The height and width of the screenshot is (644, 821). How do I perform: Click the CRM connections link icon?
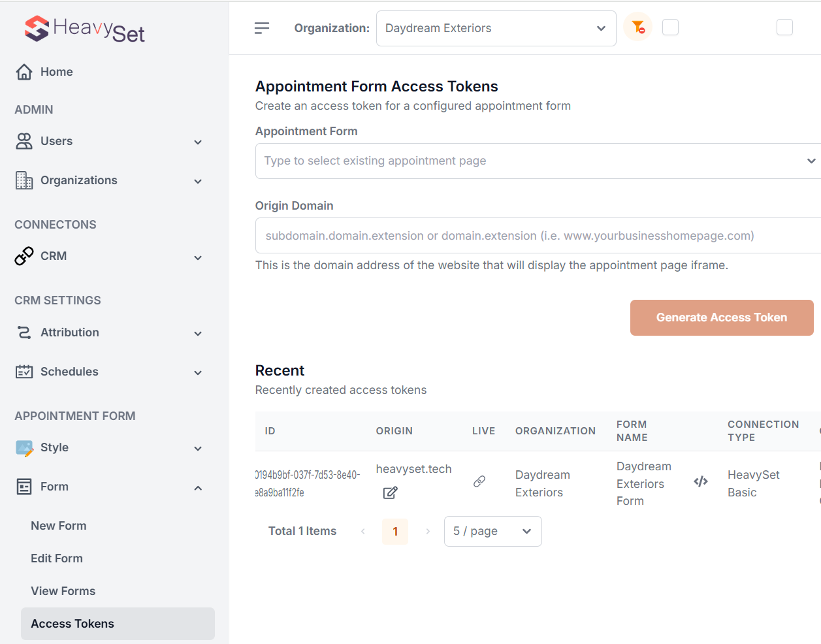tap(24, 256)
